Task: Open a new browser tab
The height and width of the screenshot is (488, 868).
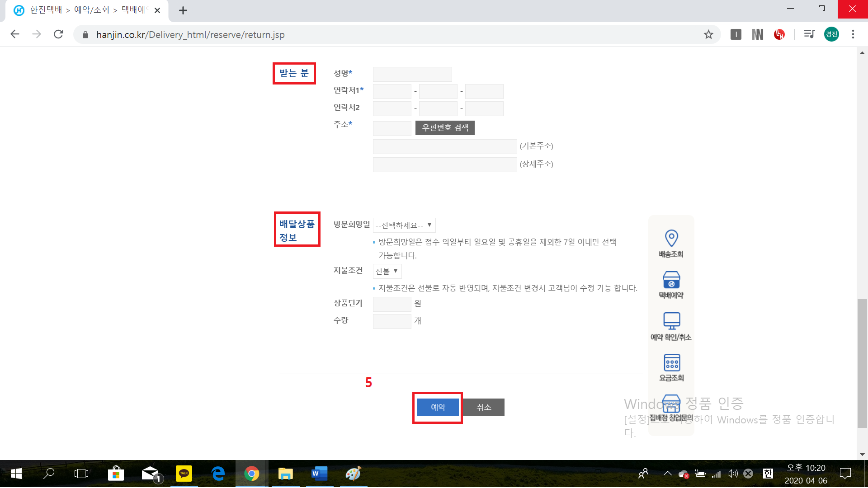Action: pos(183,10)
